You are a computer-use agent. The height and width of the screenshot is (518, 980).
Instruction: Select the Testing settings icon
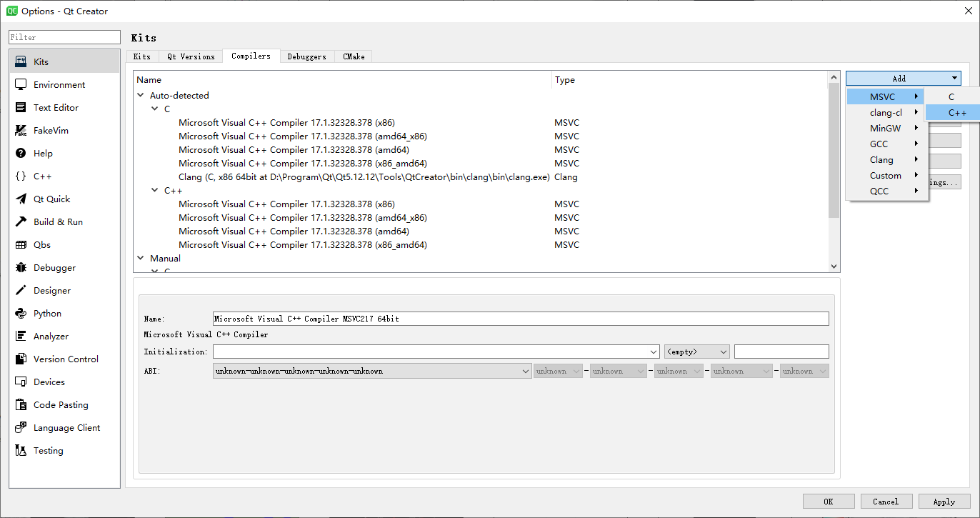tap(21, 450)
